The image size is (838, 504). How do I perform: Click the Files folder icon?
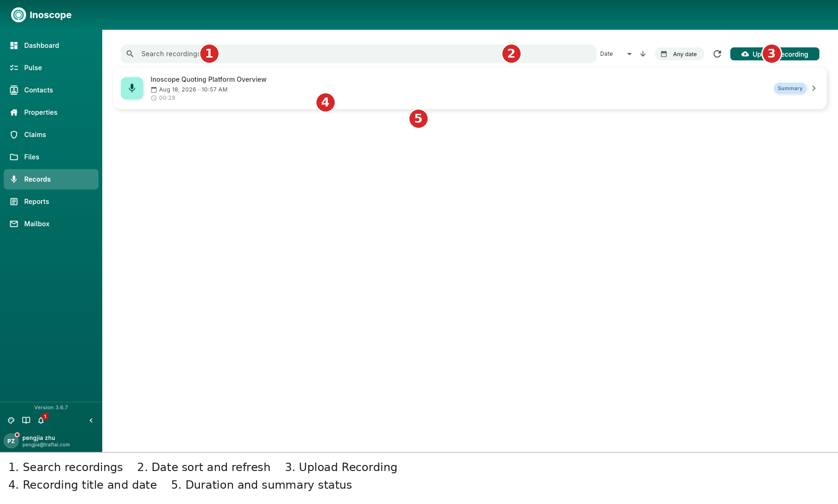(14, 157)
